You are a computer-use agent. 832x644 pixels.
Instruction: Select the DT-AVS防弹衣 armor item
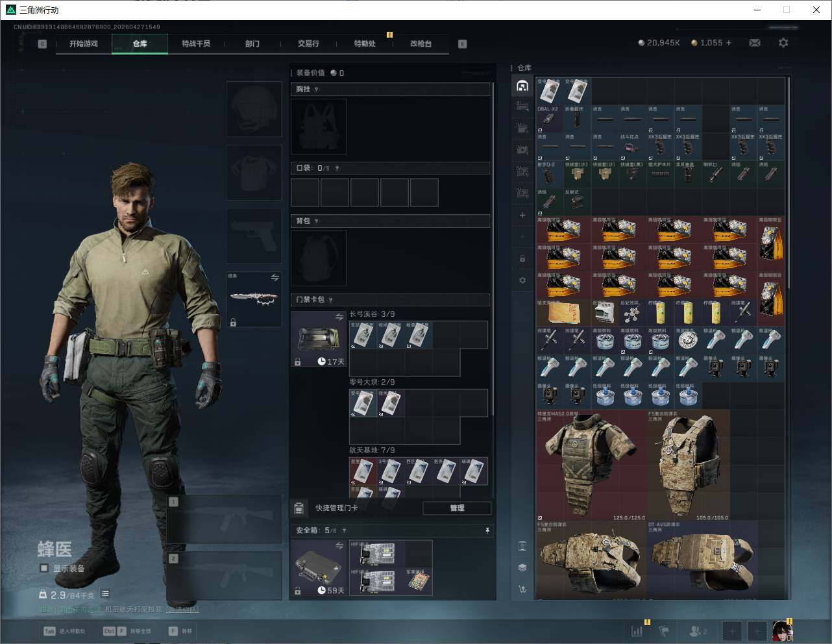pos(702,560)
